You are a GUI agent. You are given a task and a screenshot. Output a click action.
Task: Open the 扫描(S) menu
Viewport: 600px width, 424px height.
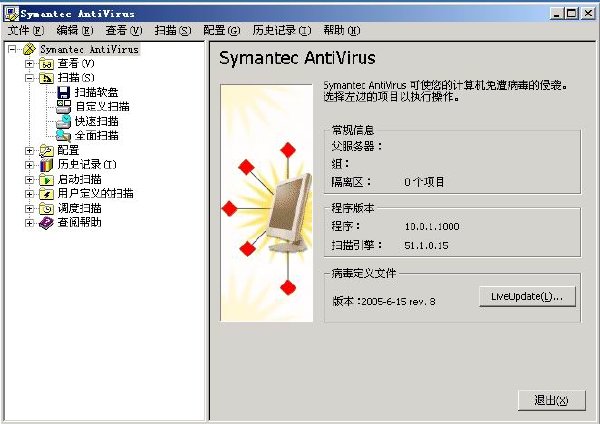173,30
